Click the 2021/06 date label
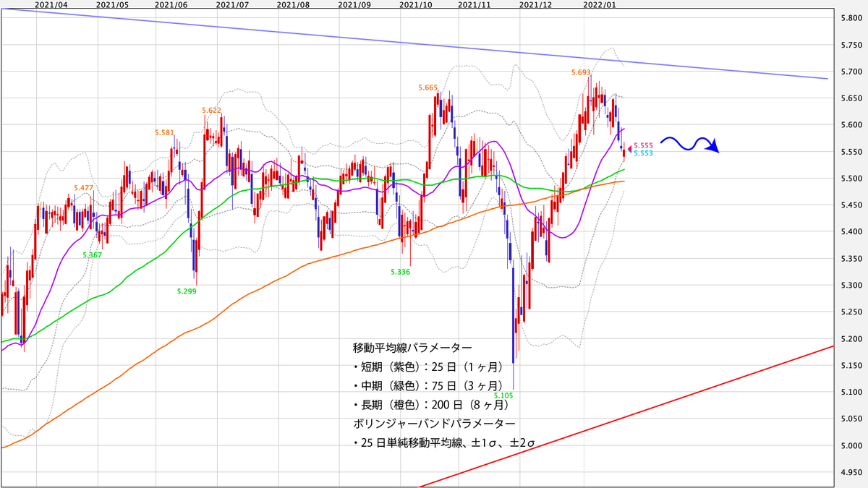Image resolution: width=868 pixels, height=488 pixels. pos(171,4)
